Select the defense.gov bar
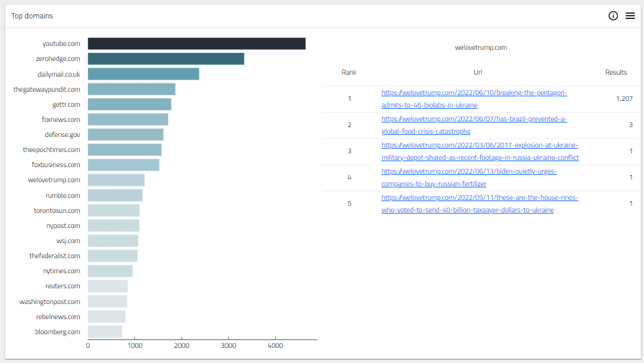644x363 pixels. [126, 134]
